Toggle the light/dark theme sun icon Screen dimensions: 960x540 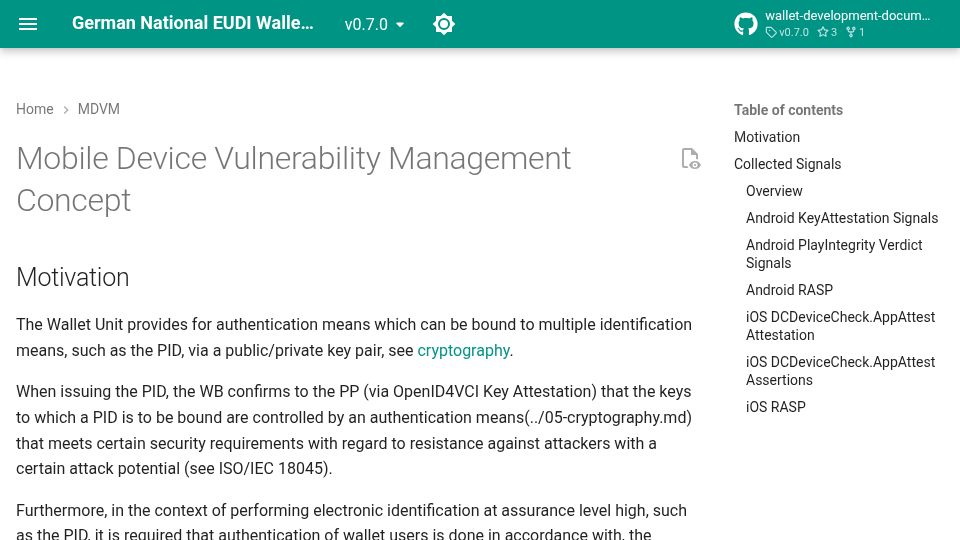pos(444,24)
